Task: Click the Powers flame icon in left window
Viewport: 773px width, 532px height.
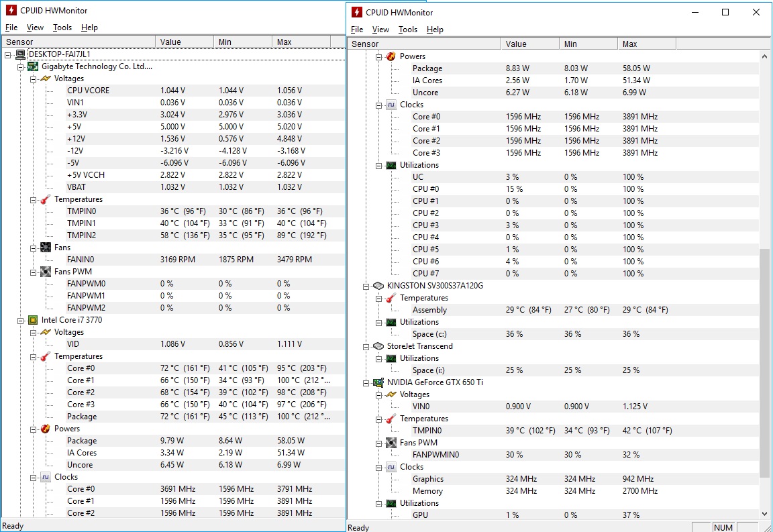Action: tap(46, 429)
